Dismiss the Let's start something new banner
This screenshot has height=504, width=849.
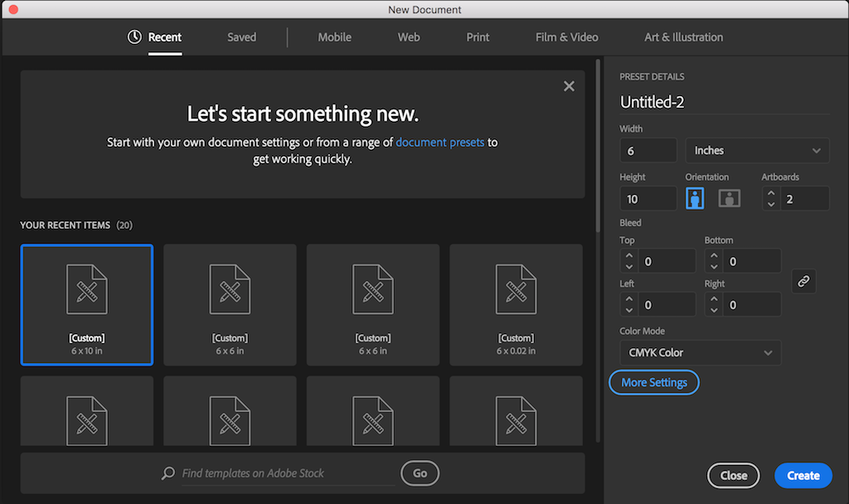coord(569,85)
